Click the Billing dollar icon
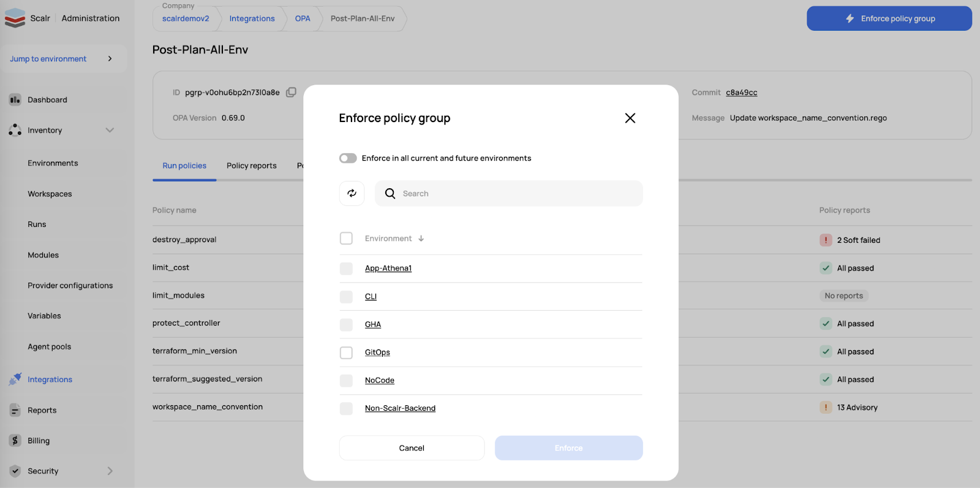Image resolution: width=980 pixels, height=488 pixels. pos(15,441)
